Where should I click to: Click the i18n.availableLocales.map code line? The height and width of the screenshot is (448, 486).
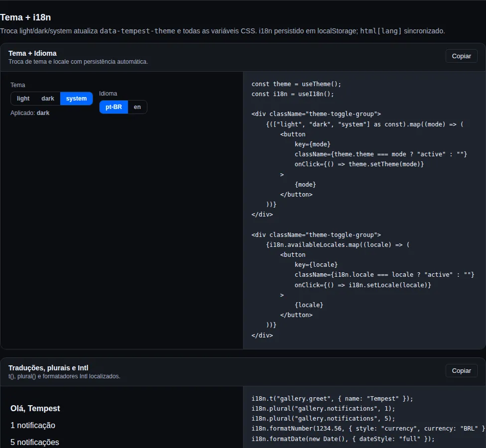tap(338, 245)
